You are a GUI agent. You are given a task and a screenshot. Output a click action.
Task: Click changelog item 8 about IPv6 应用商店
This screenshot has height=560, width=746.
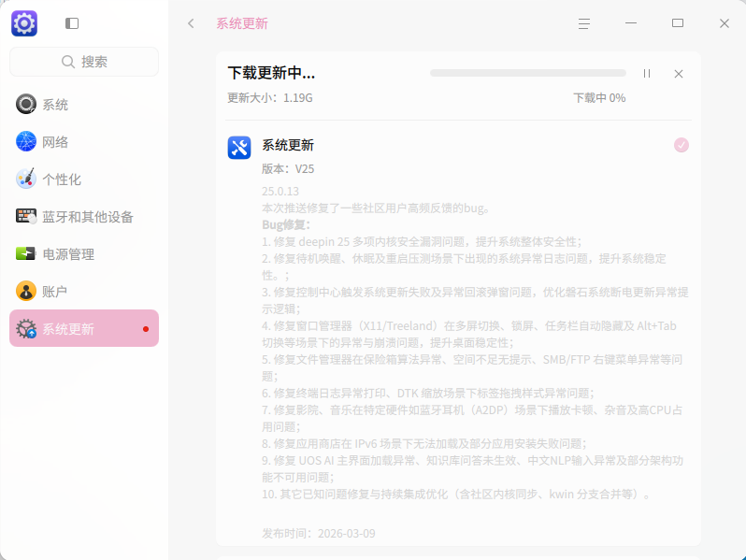424,443
